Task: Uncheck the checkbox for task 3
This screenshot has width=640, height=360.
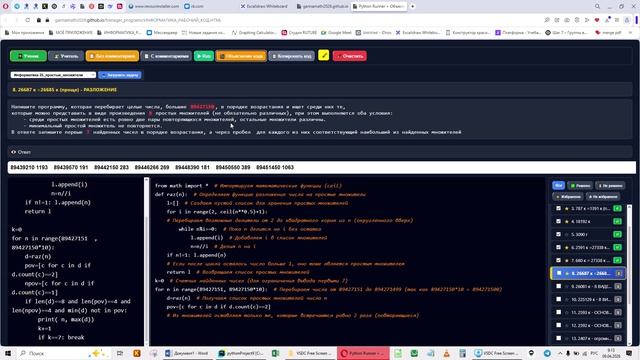Action: pos(559,208)
